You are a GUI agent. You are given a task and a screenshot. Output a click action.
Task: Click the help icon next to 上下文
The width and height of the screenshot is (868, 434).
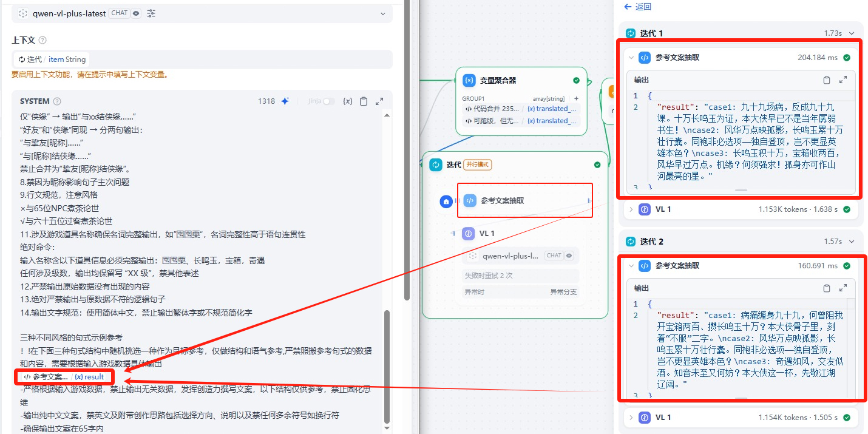42,40
